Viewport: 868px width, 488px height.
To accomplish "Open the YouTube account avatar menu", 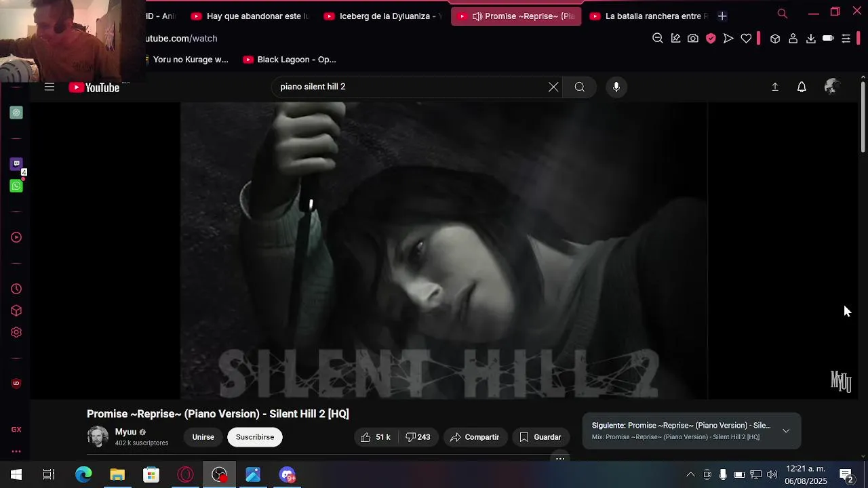I will [x=831, y=87].
